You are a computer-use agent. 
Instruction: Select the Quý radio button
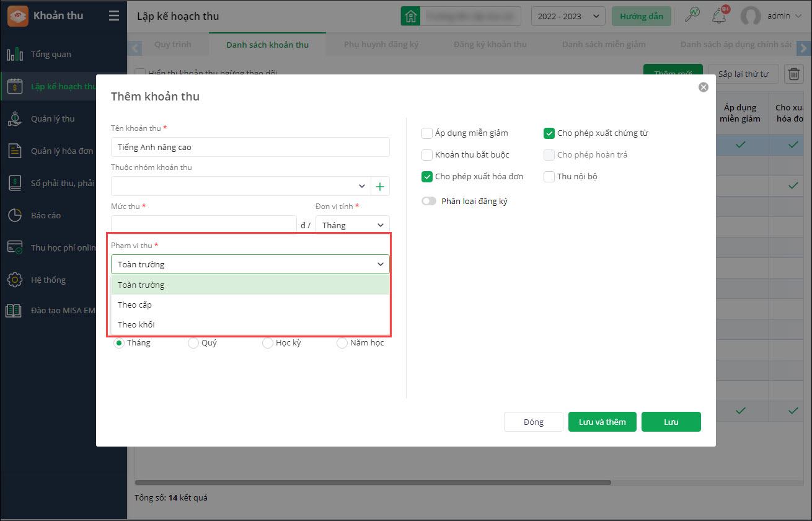pyautogui.click(x=193, y=342)
